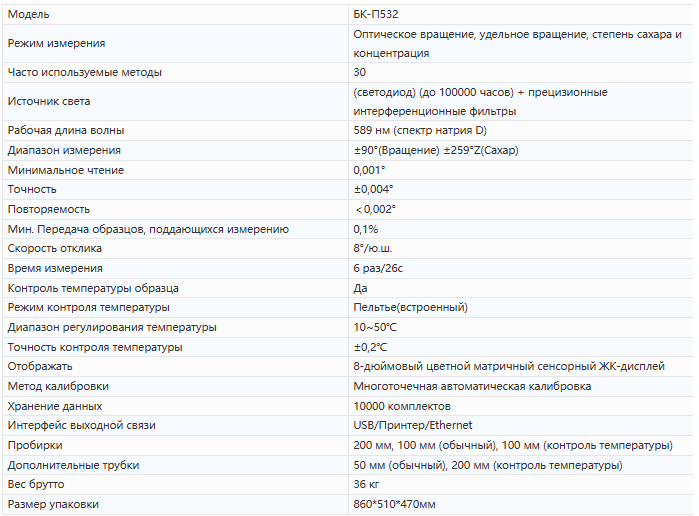Screen dimensions: 699x516
Task: Click the 'Точность' row label
Action: coord(32,190)
